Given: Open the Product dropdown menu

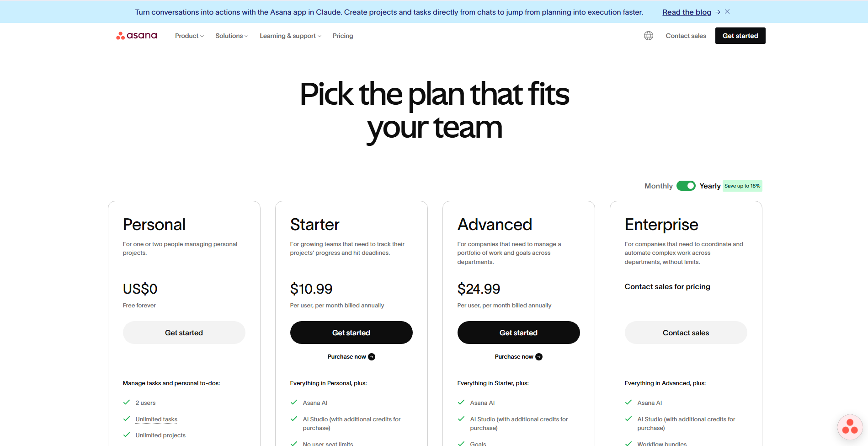Looking at the screenshot, I should (189, 36).
